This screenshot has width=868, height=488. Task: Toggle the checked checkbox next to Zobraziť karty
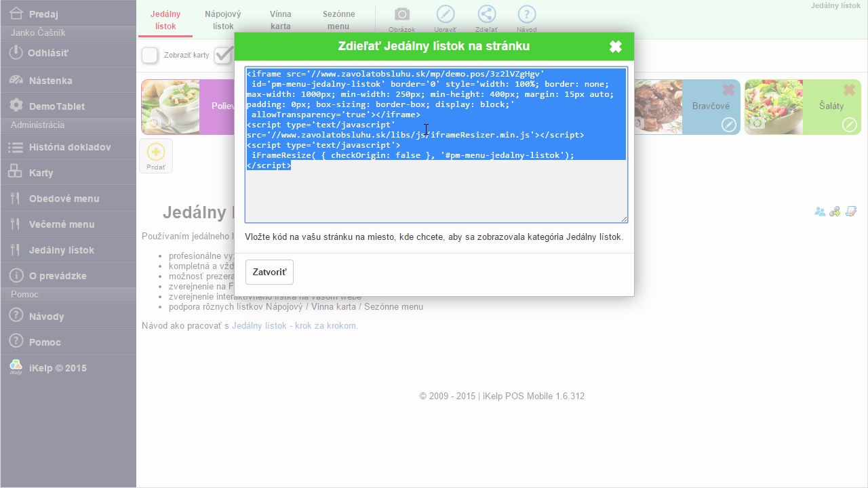[223, 55]
